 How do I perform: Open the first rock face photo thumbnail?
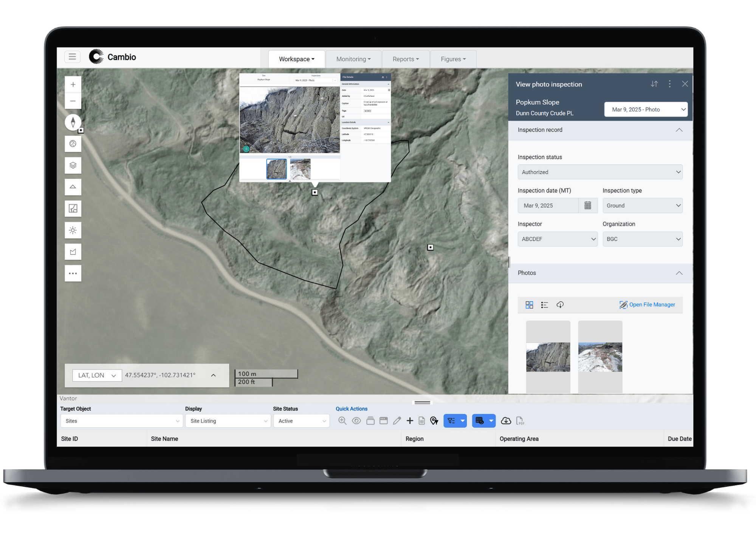[x=548, y=357]
